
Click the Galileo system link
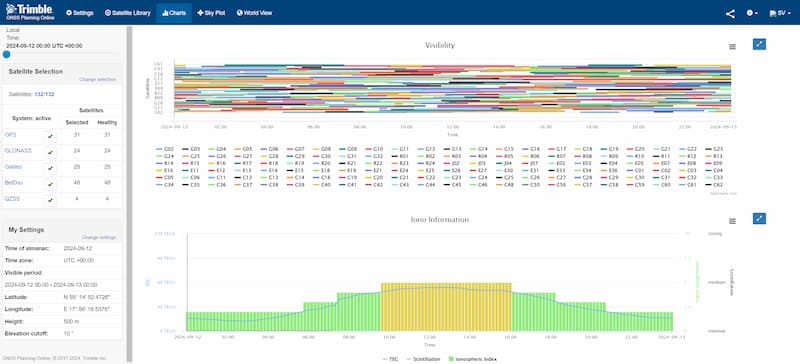(x=13, y=166)
